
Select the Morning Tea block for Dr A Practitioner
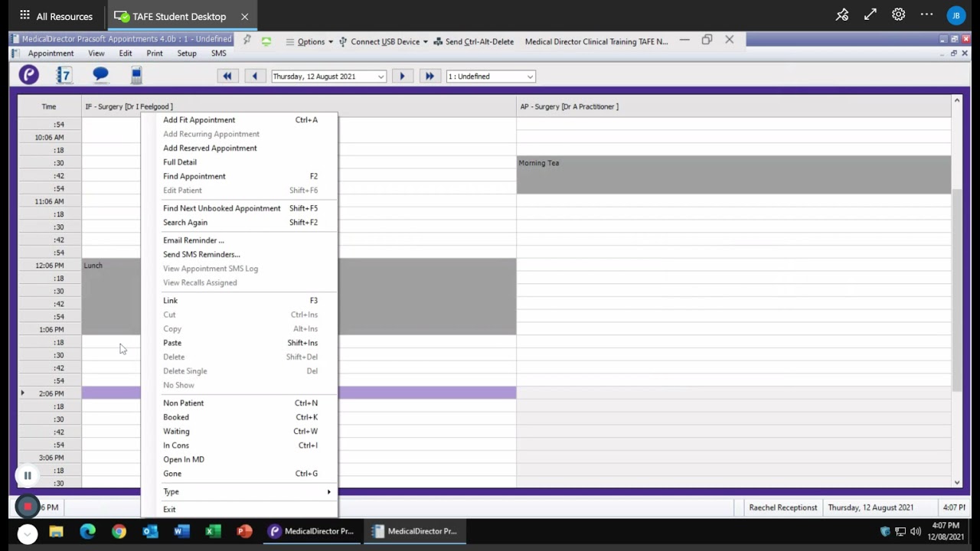click(x=733, y=175)
